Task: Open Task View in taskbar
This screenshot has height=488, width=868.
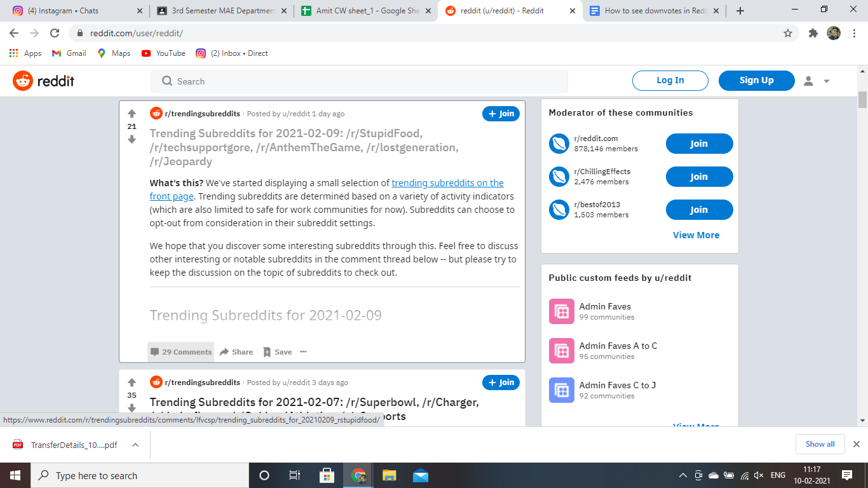Action: pyautogui.click(x=295, y=475)
